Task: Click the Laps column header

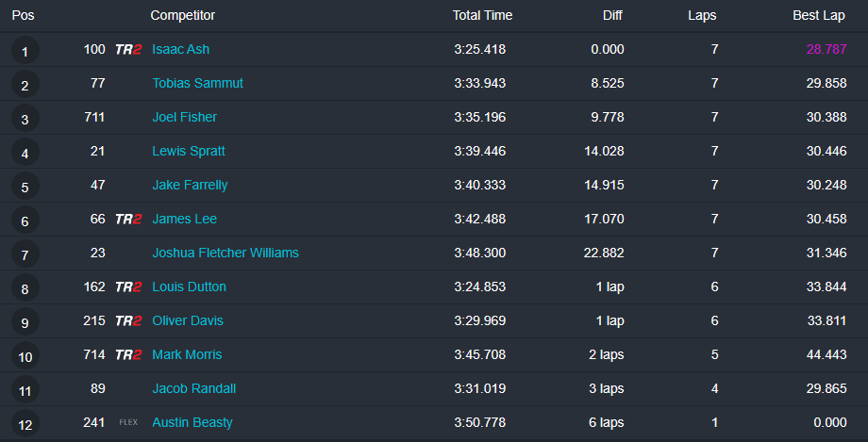Action: 702,15
